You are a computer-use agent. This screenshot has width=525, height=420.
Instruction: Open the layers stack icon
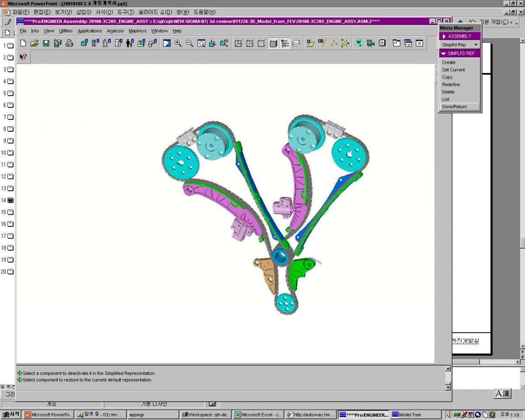(x=296, y=43)
